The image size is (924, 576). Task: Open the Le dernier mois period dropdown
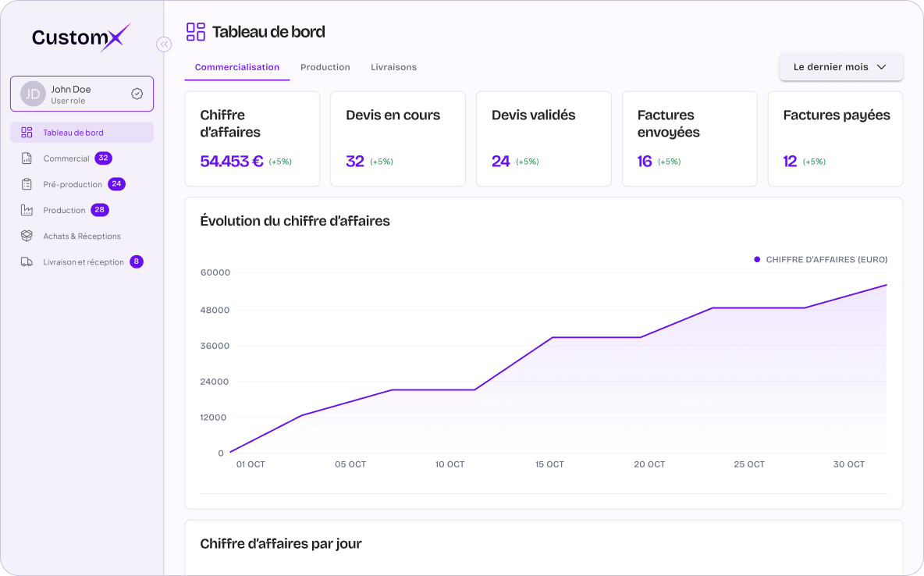coord(841,67)
